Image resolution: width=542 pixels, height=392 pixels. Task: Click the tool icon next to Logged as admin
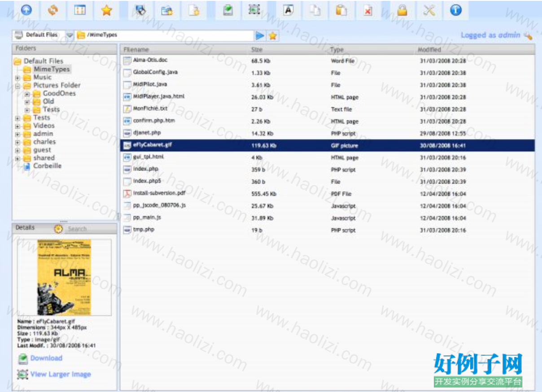pyautogui.click(x=528, y=36)
